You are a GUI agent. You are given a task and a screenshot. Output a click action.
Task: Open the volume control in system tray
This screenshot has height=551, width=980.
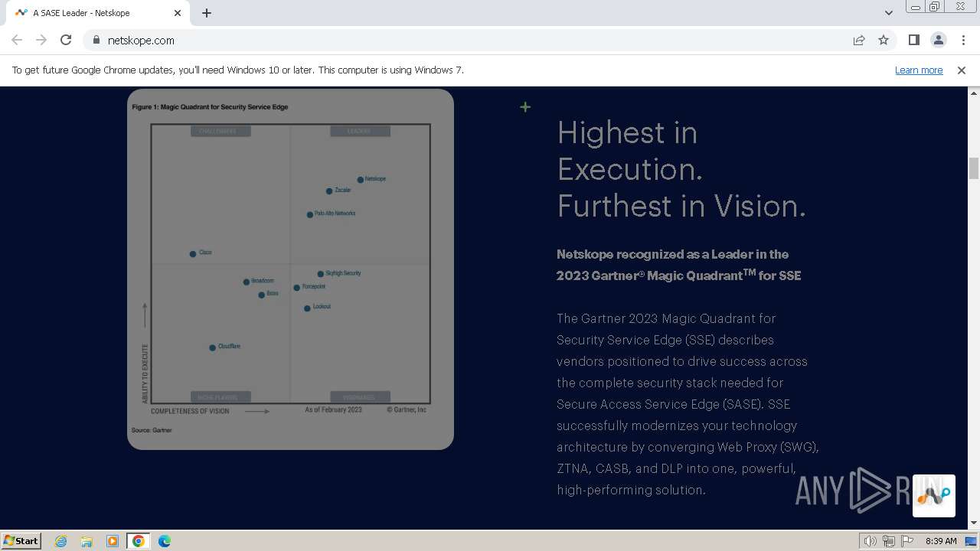point(871,541)
